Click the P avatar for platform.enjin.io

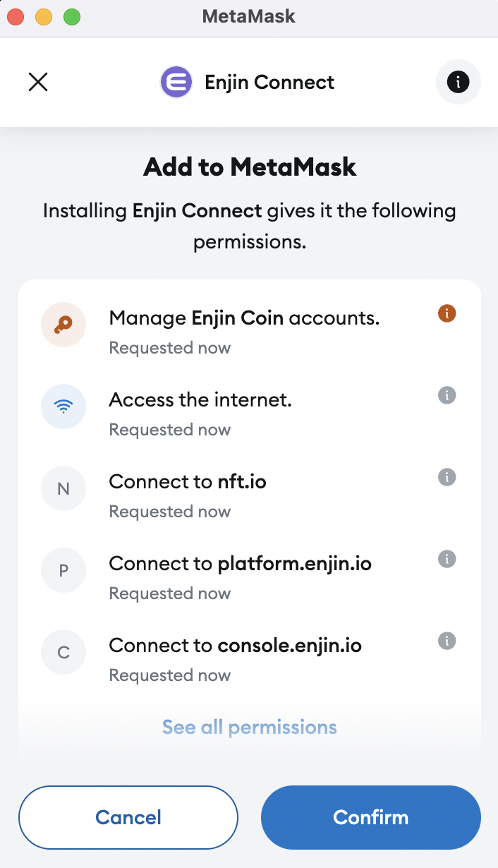point(63,570)
